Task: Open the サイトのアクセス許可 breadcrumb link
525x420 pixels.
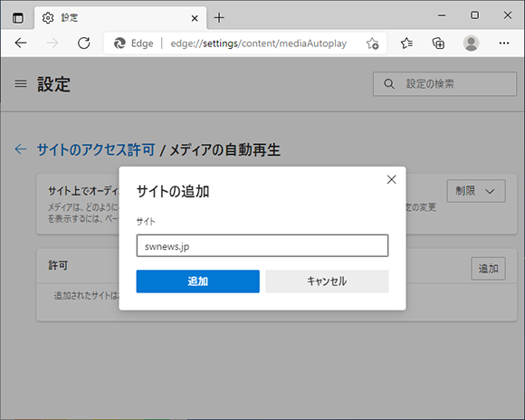Action: click(x=96, y=149)
